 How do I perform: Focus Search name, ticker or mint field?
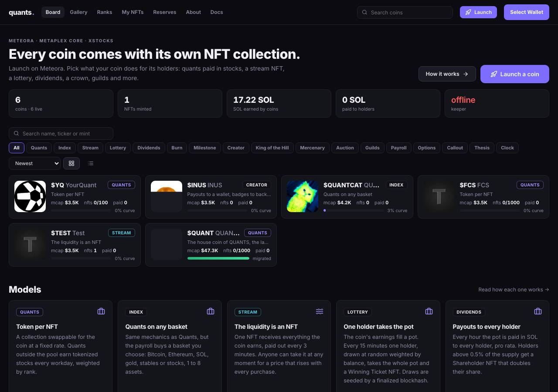(61, 133)
